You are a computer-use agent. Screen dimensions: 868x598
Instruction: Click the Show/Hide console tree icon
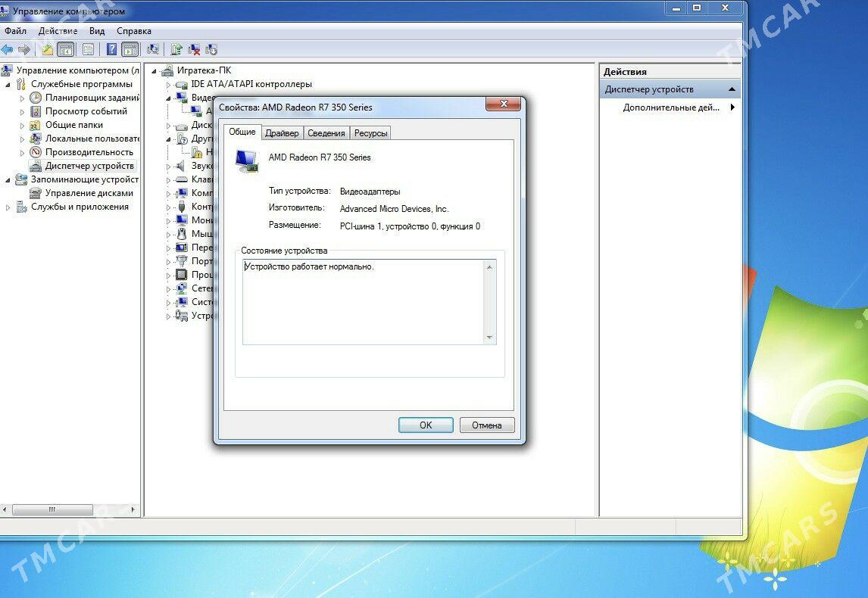67,50
